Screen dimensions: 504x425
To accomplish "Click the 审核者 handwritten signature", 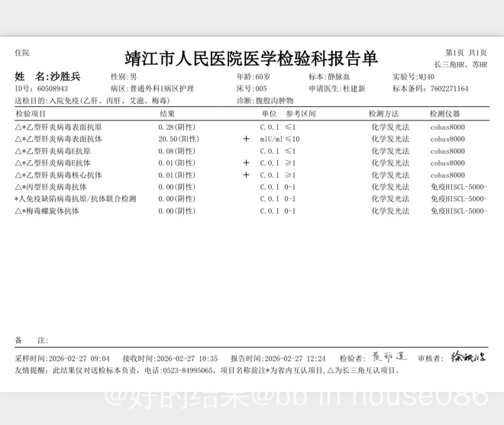I will (467, 357).
